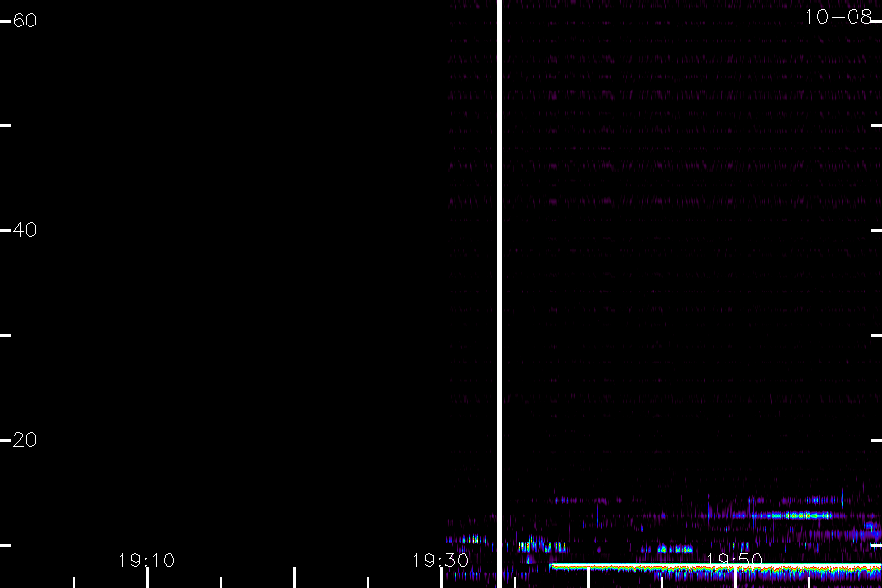The height and width of the screenshot is (588, 882).
Task: Click the 40 frequency axis label
Action: (24, 230)
